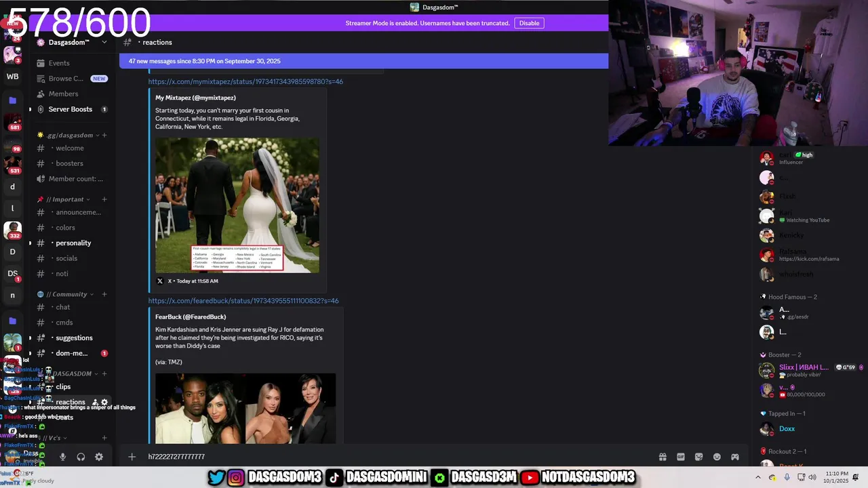Click FearBuck (@FearedBuck) embed title
868x488 pixels.
coord(191,317)
